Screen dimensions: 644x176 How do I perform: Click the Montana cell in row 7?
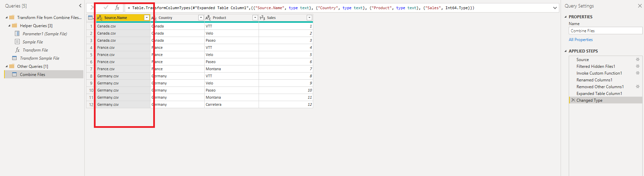coord(232,69)
